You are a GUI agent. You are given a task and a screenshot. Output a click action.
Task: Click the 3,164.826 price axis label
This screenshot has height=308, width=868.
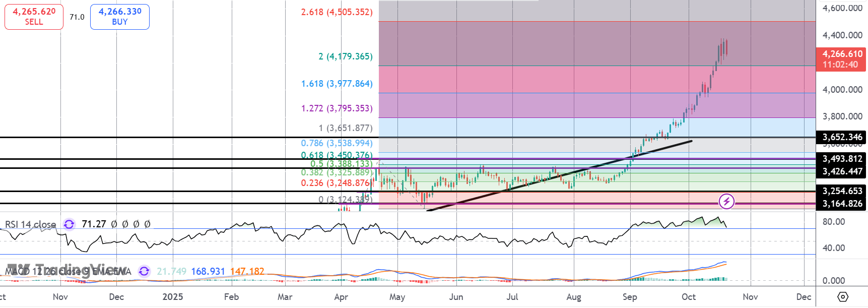[842, 204]
